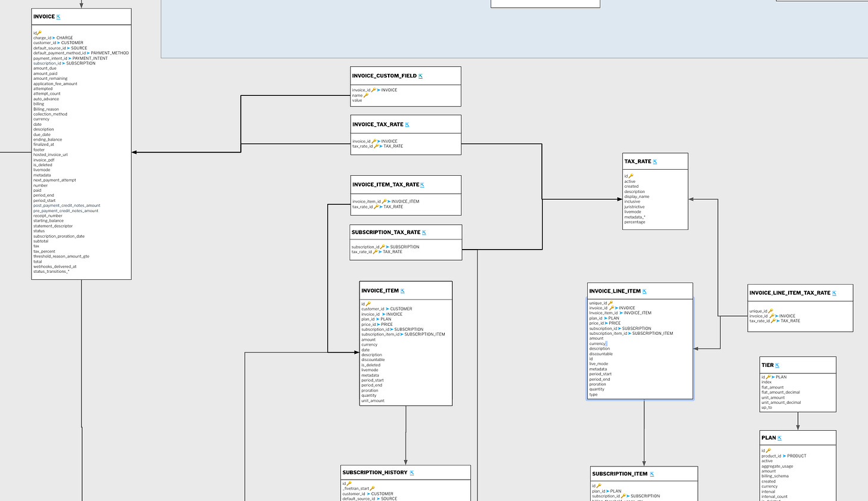Select subscription_proration_date field in INVOICE
This screenshot has height=501, width=868.
click(x=59, y=236)
